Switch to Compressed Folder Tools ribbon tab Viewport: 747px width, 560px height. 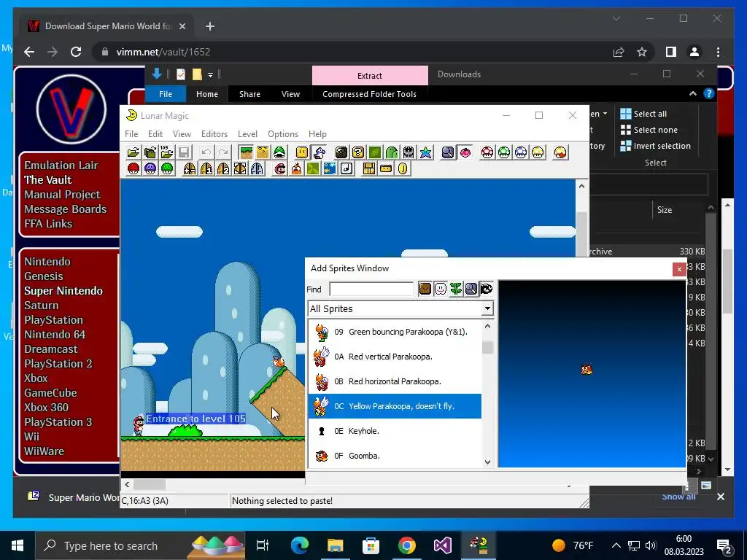[x=369, y=94]
